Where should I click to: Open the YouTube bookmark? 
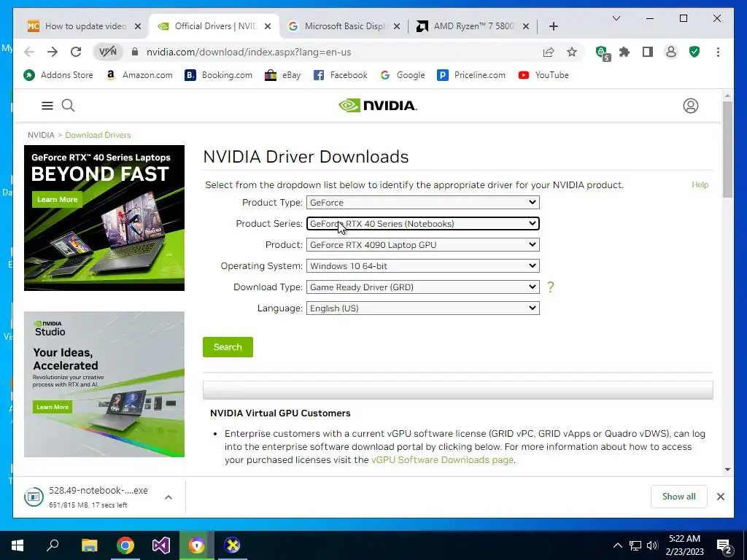coord(543,75)
